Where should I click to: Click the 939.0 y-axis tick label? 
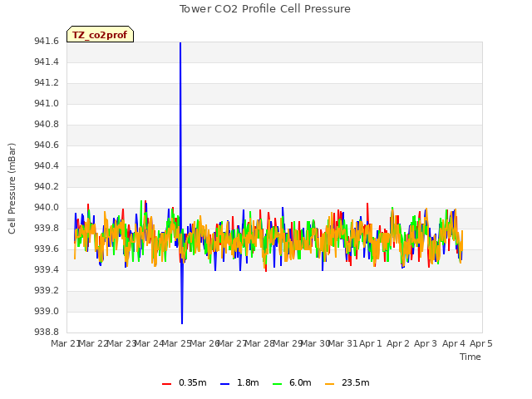[x=47, y=311]
